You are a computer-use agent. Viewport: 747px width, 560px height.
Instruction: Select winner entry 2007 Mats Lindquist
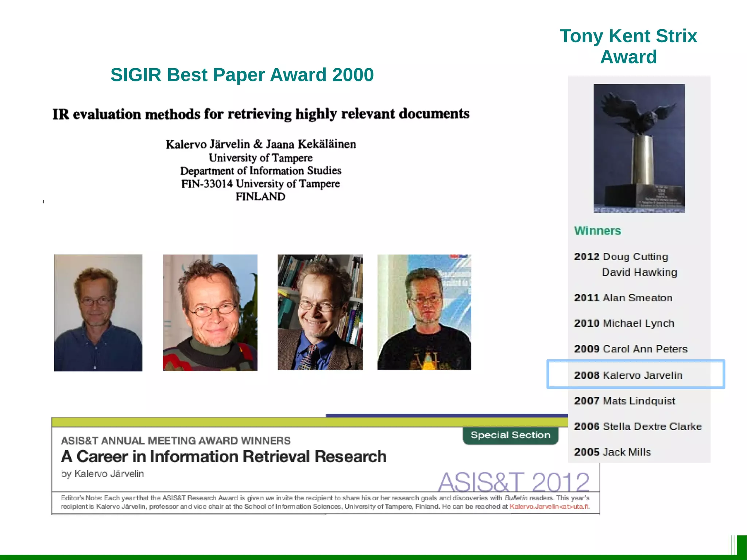[x=624, y=401]
